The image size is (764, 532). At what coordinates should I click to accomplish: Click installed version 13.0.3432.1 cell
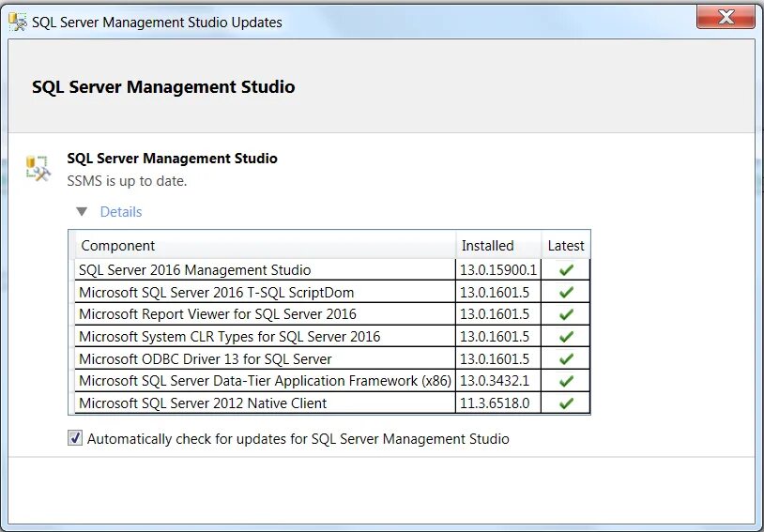496,381
